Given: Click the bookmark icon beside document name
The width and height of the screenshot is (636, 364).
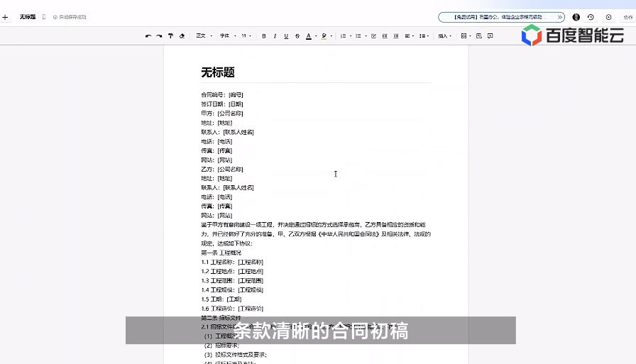Looking at the screenshot, I should [x=44, y=17].
